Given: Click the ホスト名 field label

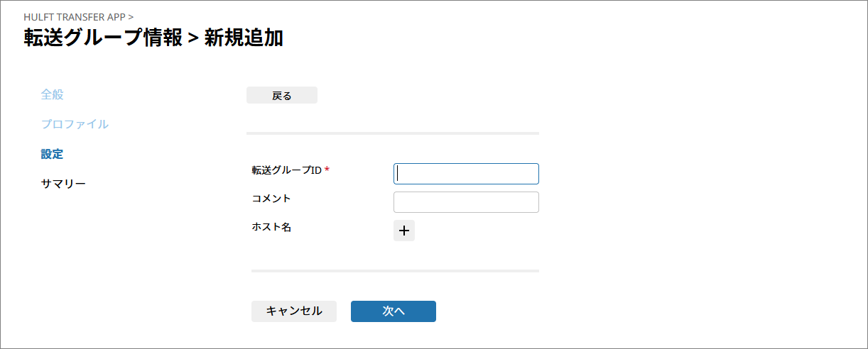Looking at the screenshot, I should tap(271, 227).
